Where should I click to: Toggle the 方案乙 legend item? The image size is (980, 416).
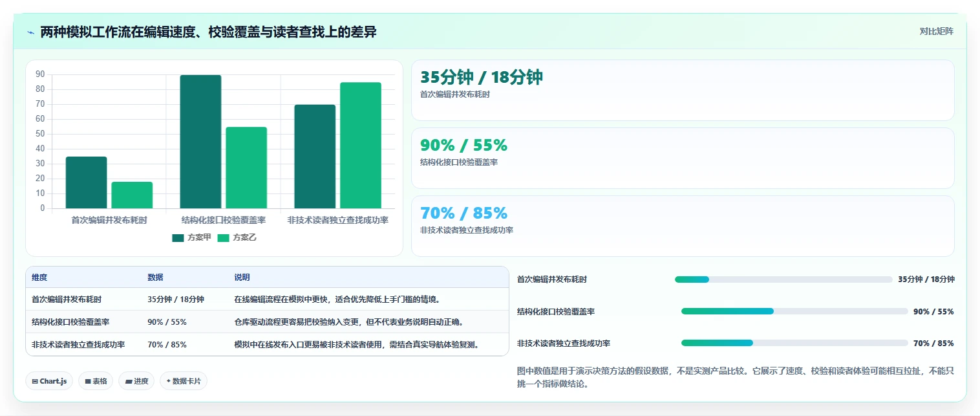pos(237,237)
